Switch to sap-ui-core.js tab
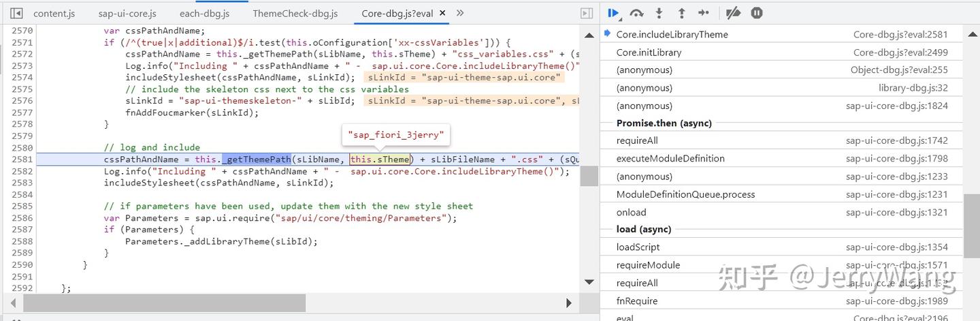 tap(127, 13)
